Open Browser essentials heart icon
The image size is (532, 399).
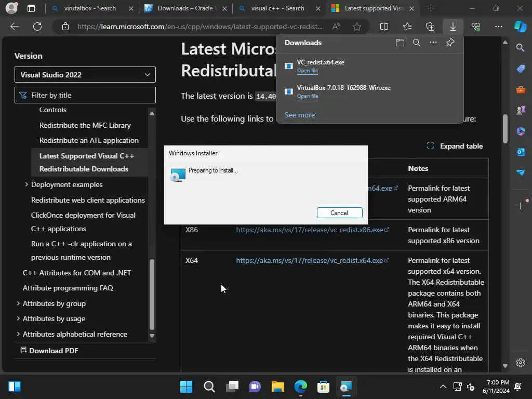pyautogui.click(x=476, y=26)
